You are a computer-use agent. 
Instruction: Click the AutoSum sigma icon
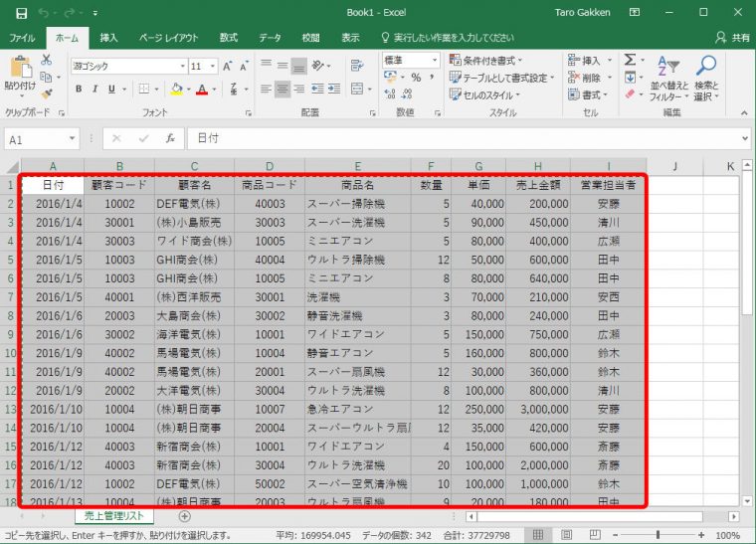[630, 60]
